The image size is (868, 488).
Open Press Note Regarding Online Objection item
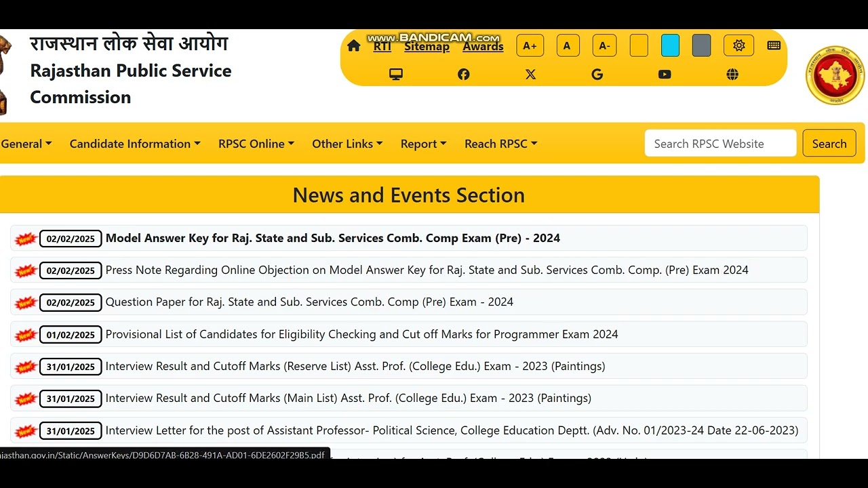point(427,270)
